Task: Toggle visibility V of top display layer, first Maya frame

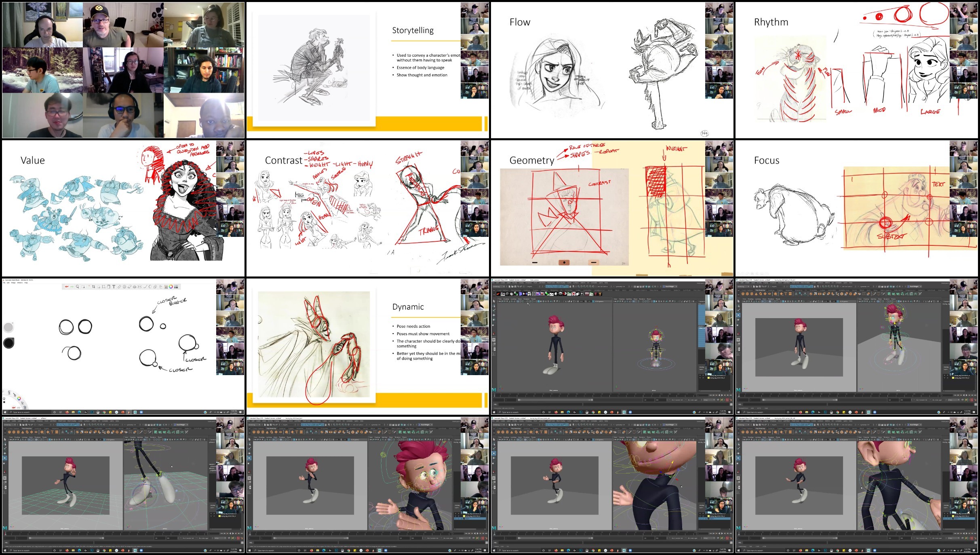Action: tap(700, 376)
